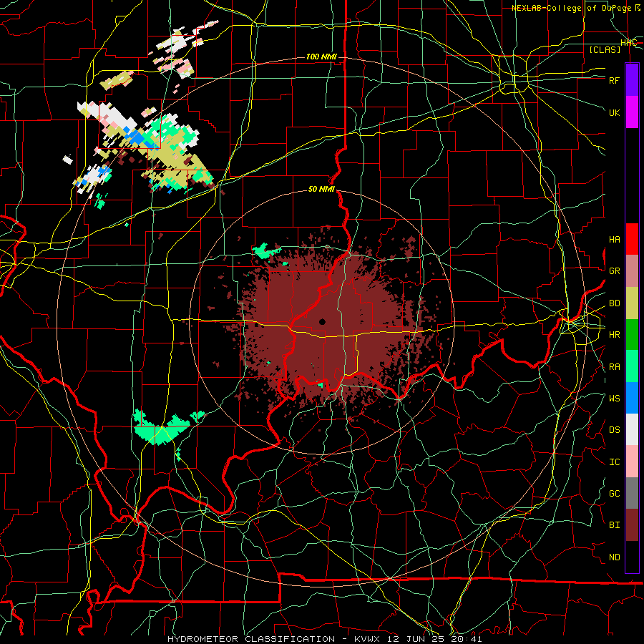Screen dimensions: 644x644
Task: Click the white DS legend swatch
Action: [x=632, y=429]
